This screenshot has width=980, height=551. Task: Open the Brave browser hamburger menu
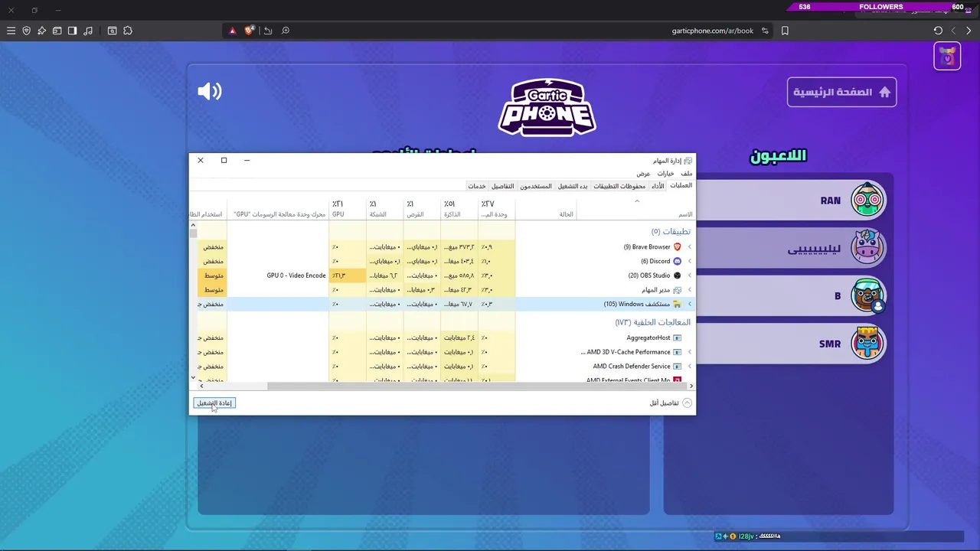point(11,31)
